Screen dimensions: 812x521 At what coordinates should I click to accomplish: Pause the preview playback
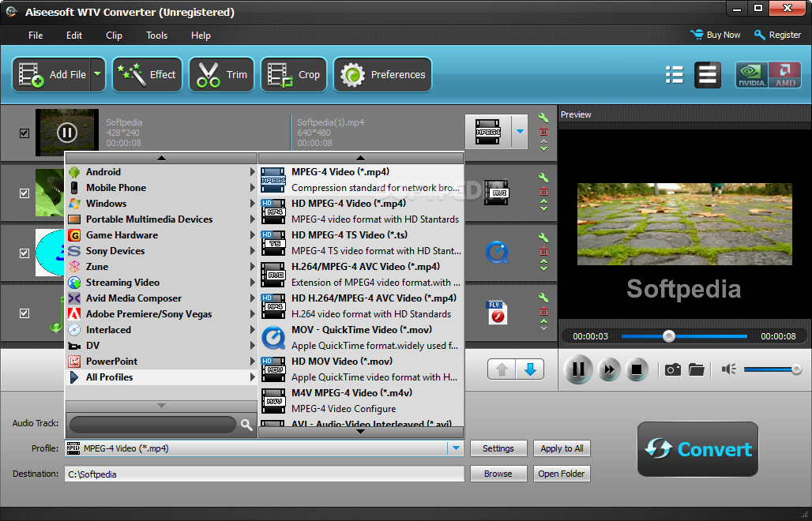(578, 369)
